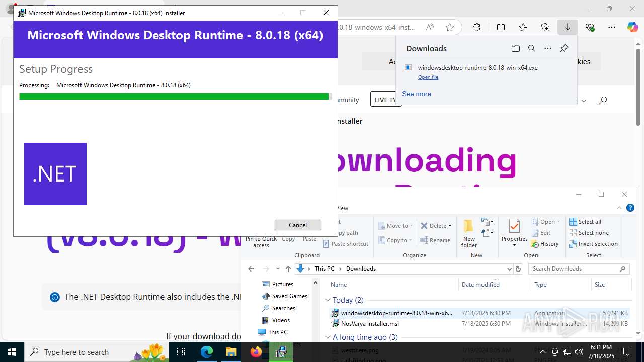This screenshot has height=362, width=644.
Task: Open Task View from taskbar
Action: [x=182, y=352]
